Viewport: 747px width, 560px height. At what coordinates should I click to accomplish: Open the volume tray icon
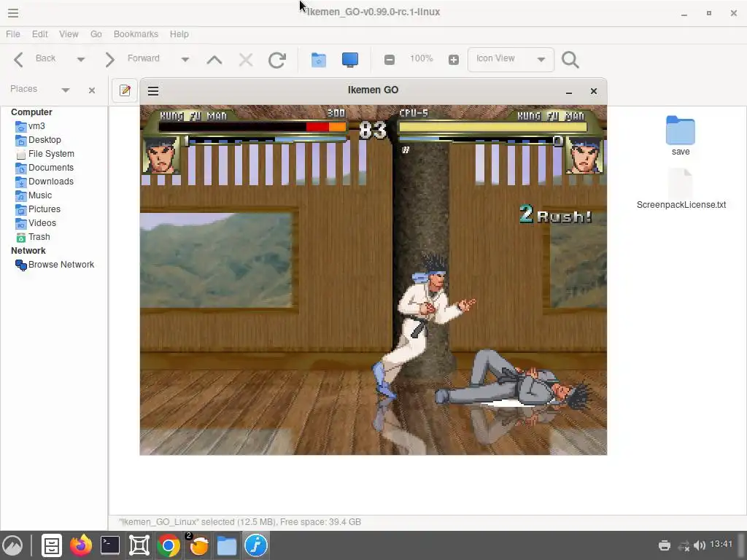tap(700, 545)
